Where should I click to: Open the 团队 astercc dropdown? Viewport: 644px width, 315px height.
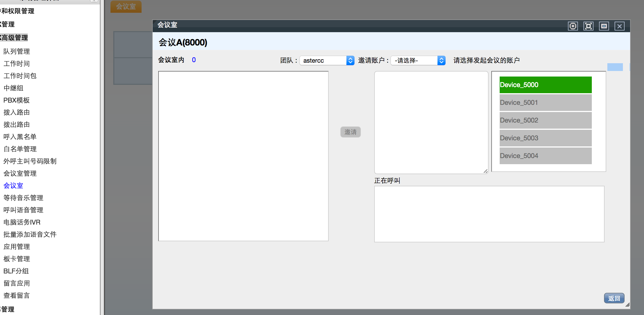[x=327, y=60]
